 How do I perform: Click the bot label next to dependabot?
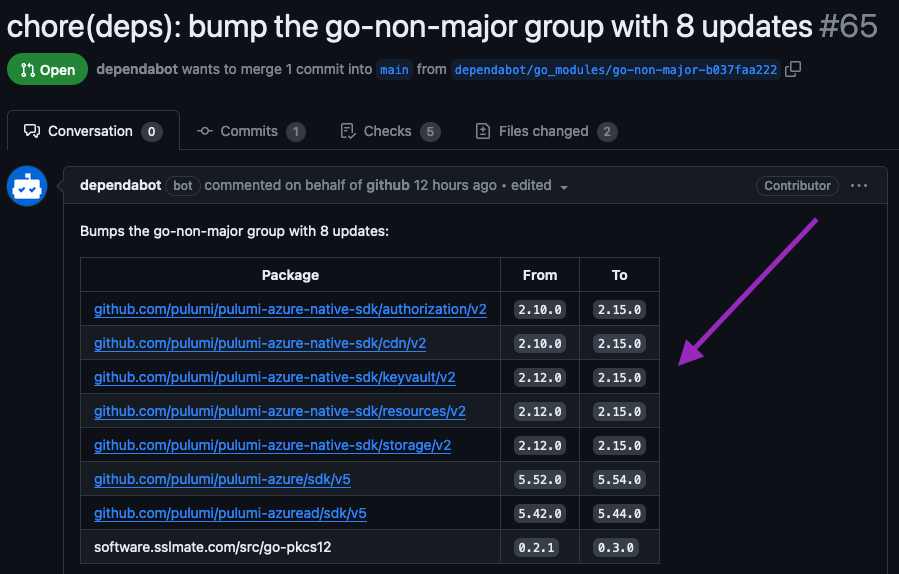tap(182, 186)
